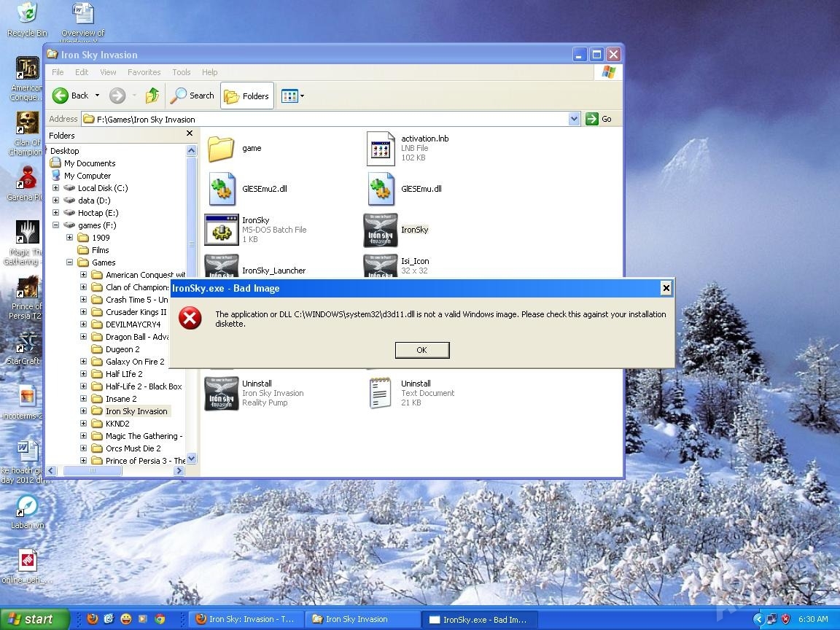Open the Views dropdown button
The height and width of the screenshot is (630, 840).
pos(292,96)
